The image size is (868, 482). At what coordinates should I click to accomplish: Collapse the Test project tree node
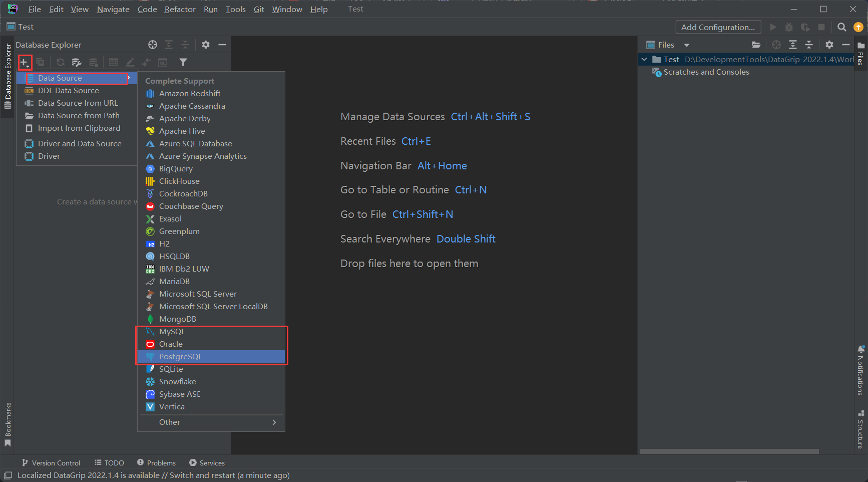(x=644, y=59)
